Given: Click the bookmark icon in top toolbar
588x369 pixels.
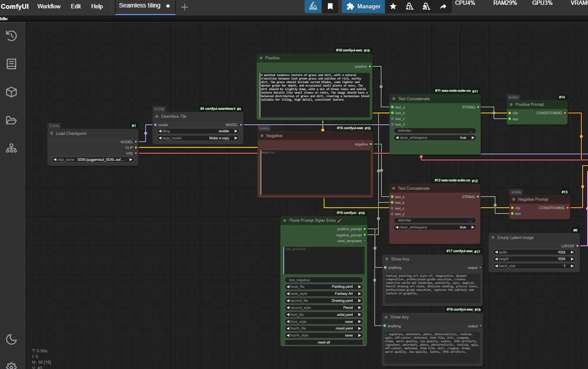Looking at the screenshot, I should [x=330, y=7].
